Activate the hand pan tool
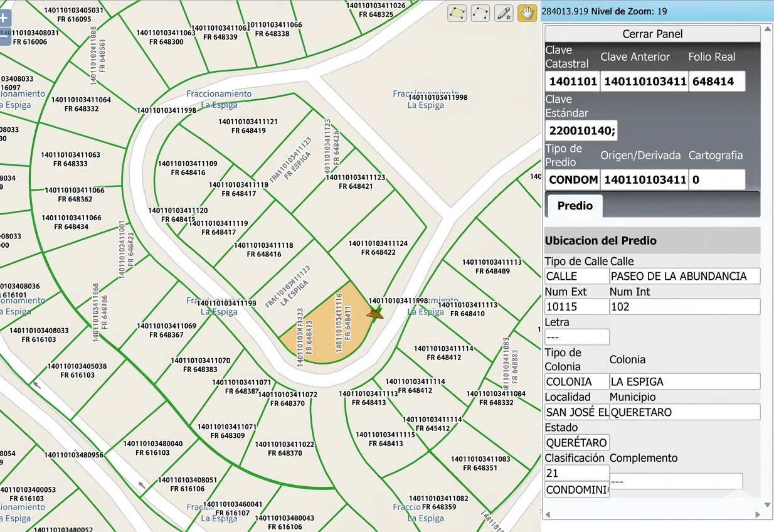This screenshot has width=774, height=532. point(527,13)
